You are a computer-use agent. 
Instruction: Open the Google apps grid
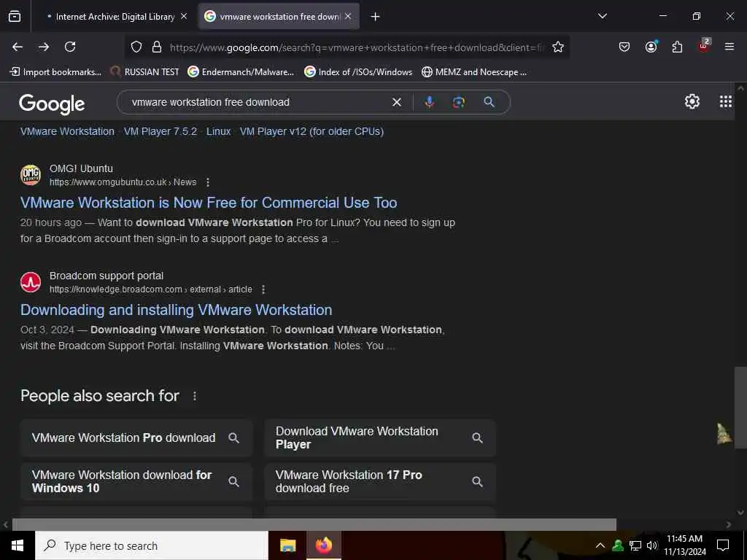(726, 101)
